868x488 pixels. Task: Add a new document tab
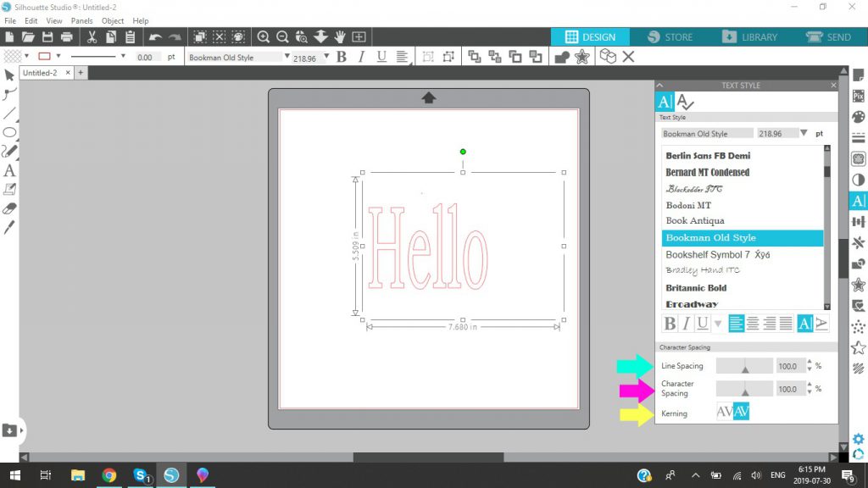[81, 73]
